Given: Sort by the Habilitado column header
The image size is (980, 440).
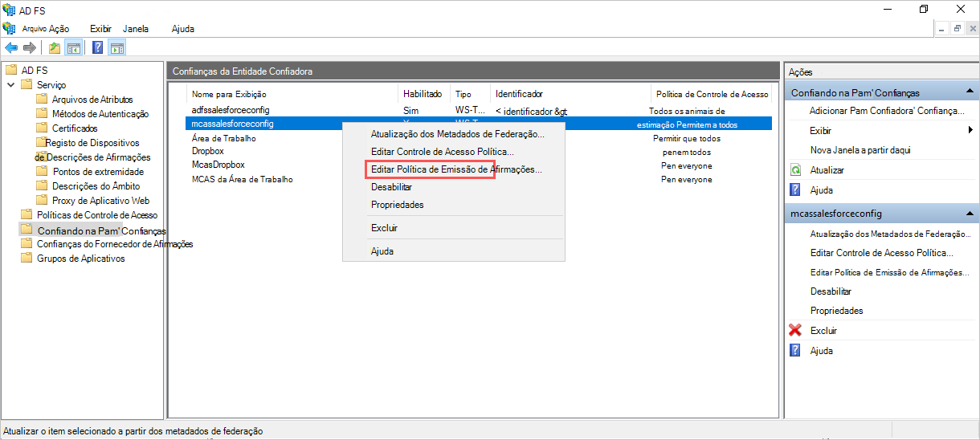Looking at the screenshot, I should (x=423, y=94).
